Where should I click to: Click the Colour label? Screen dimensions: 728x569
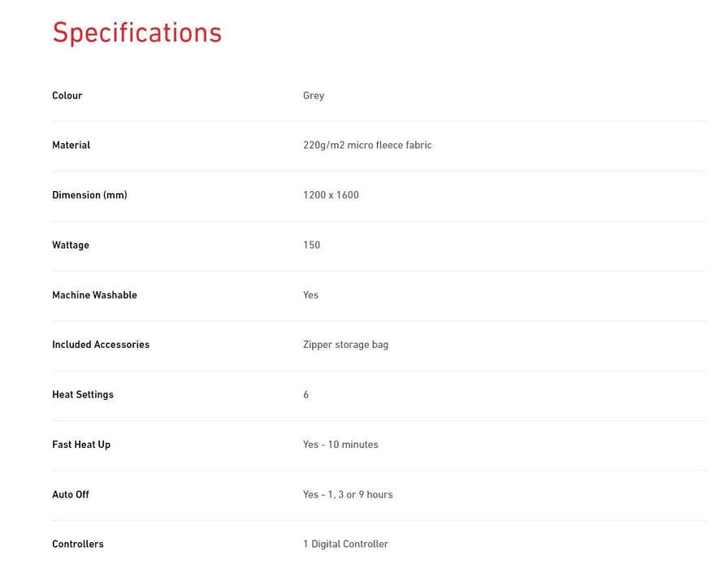coord(67,96)
